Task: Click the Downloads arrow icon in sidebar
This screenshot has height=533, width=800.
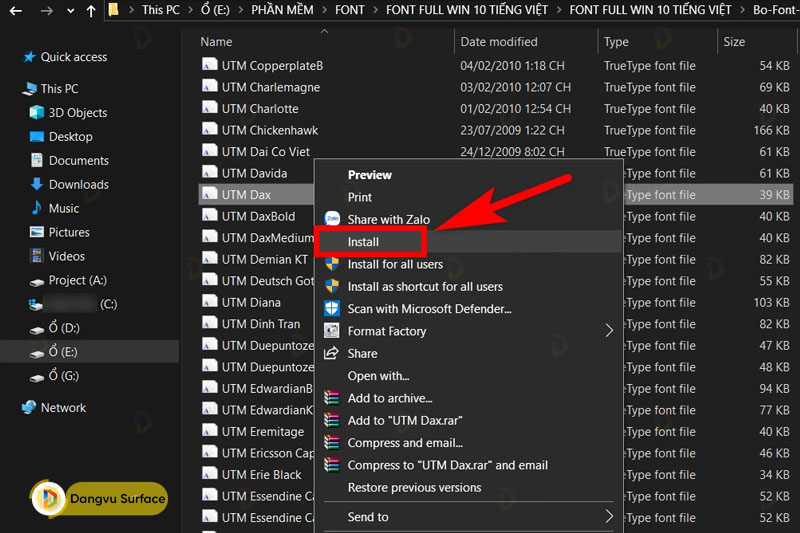Action: pyautogui.click(x=37, y=184)
